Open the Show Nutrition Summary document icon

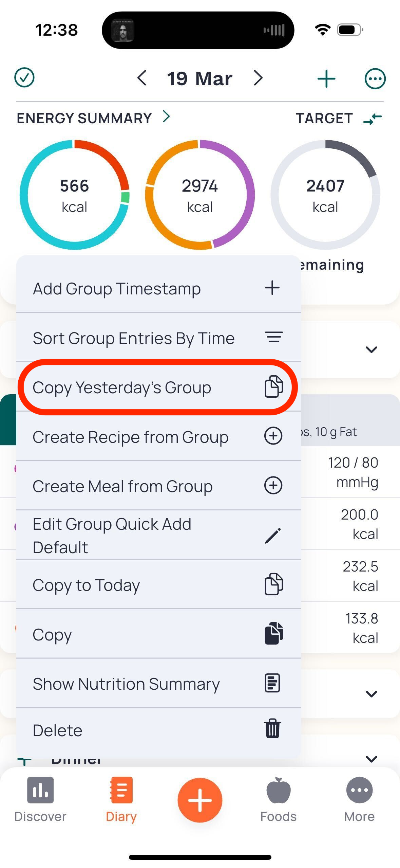click(x=272, y=683)
